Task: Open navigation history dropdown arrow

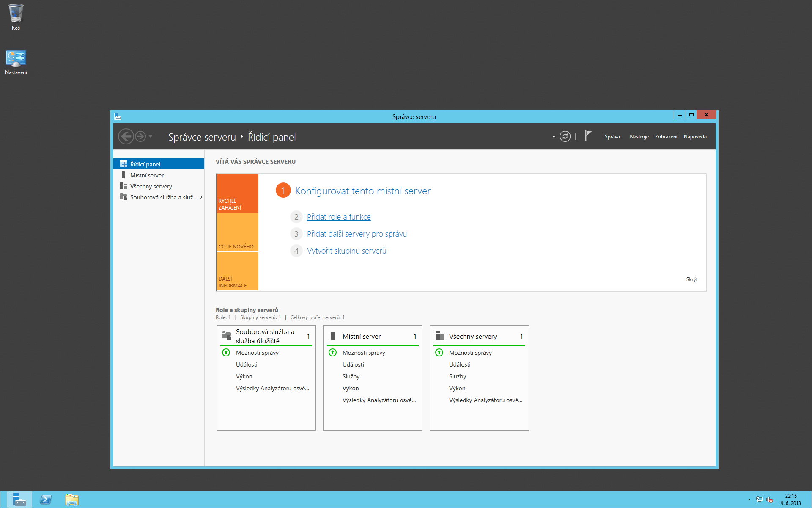Action: click(x=151, y=136)
